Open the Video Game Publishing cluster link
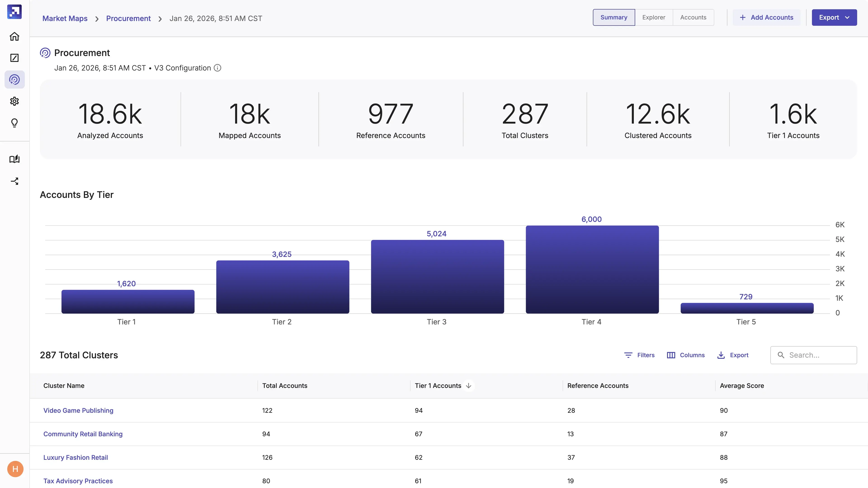Image resolution: width=868 pixels, height=488 pixels. [x=78, y=410]
